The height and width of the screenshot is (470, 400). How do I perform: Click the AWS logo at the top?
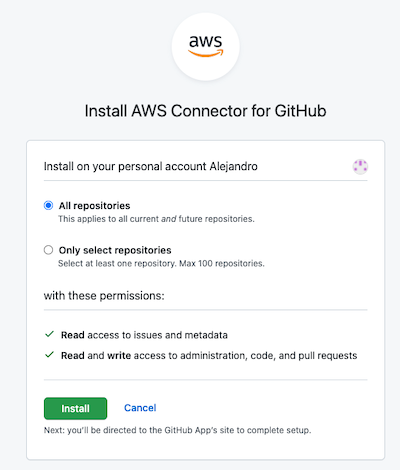[206, 46]
